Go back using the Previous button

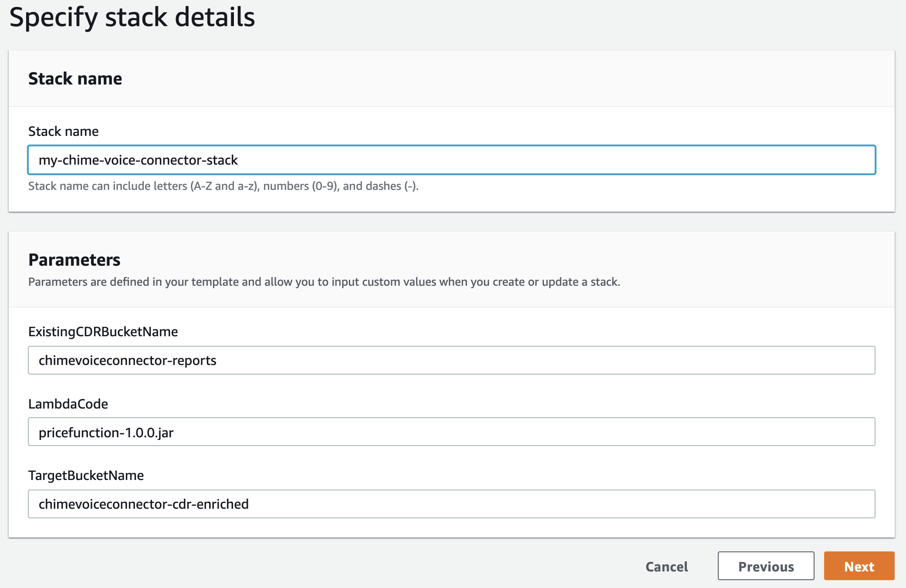[x=766, y=566]
